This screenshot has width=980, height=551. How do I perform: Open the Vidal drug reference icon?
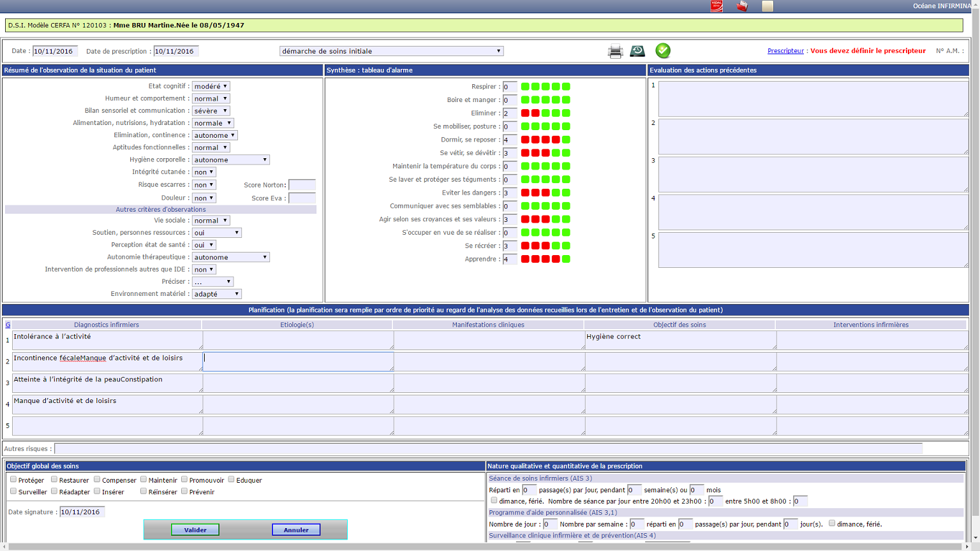click(716, 6)
